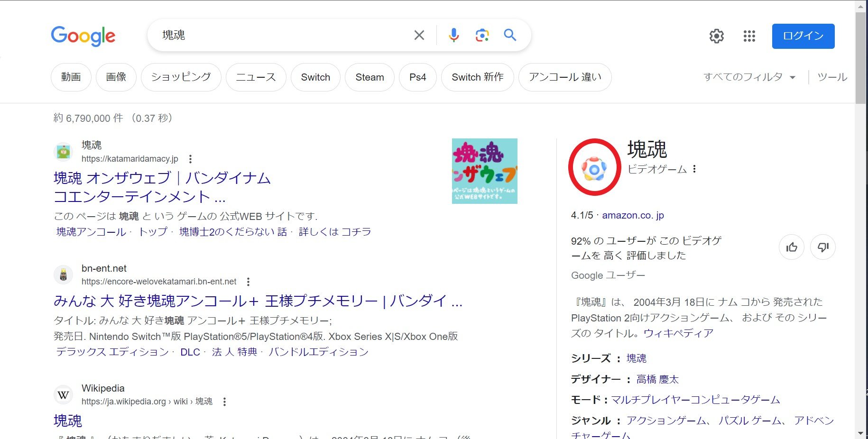The image size is (868, 439).
Task: Click the thumbs down rating icon
Action: [823, 247]
